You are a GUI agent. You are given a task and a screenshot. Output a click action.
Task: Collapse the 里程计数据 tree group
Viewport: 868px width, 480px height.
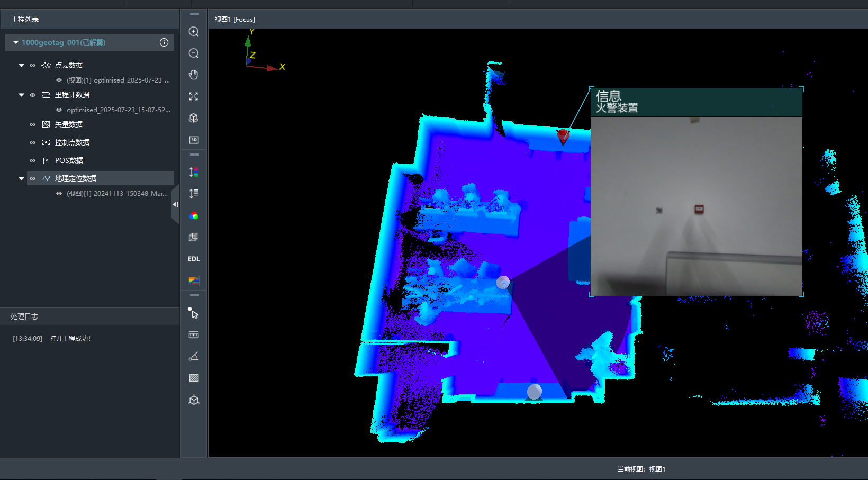[x=21, y=95]
